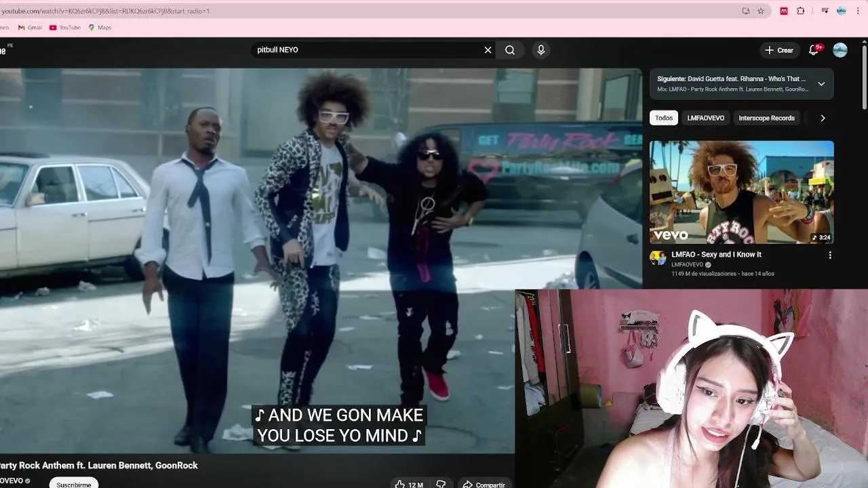Click the Suscribirme button
The width and height of the screenshot is (868, 488).
[x=74, y=484]
